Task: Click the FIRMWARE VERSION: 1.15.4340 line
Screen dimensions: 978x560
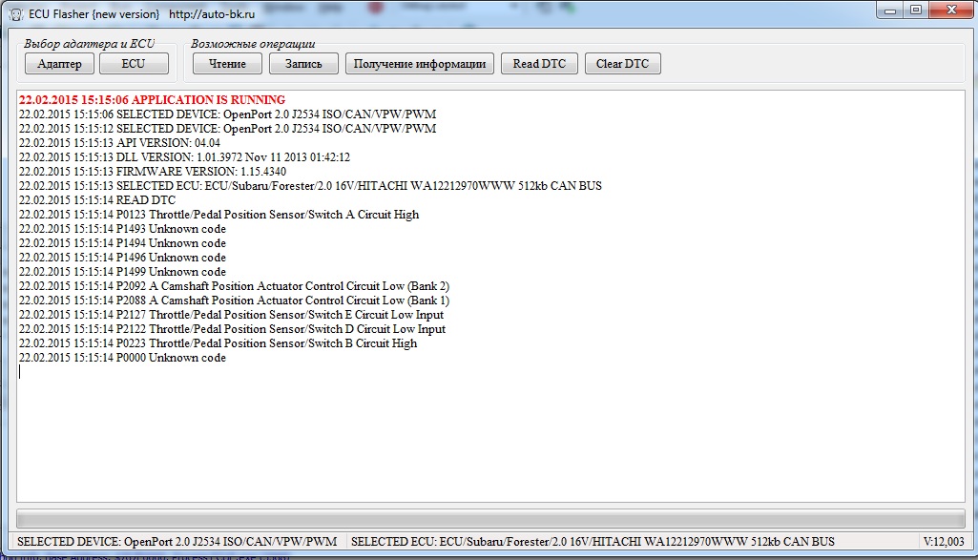Action: click(153, 172)
